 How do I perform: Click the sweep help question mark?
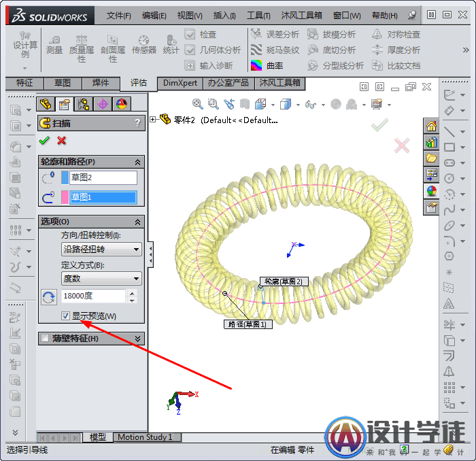pyautogui.click(x=137, y=123)
